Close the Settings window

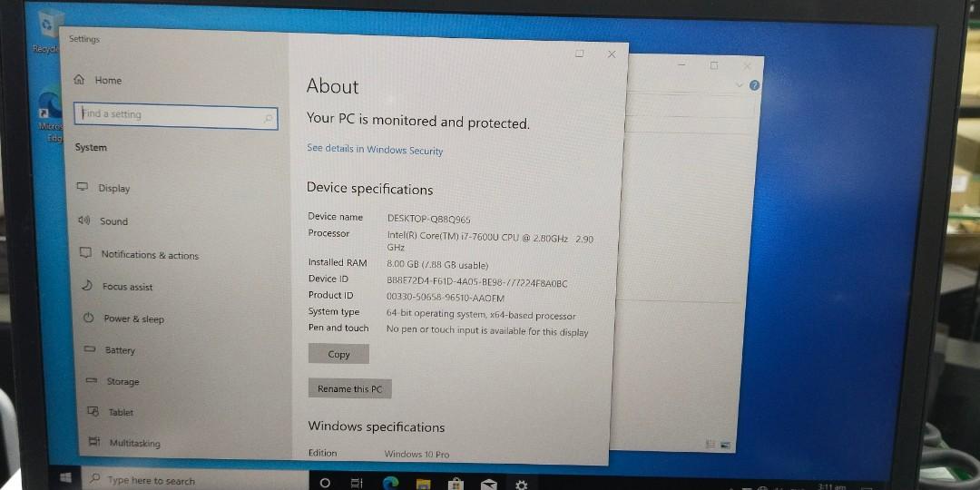(x=612, y=54)
